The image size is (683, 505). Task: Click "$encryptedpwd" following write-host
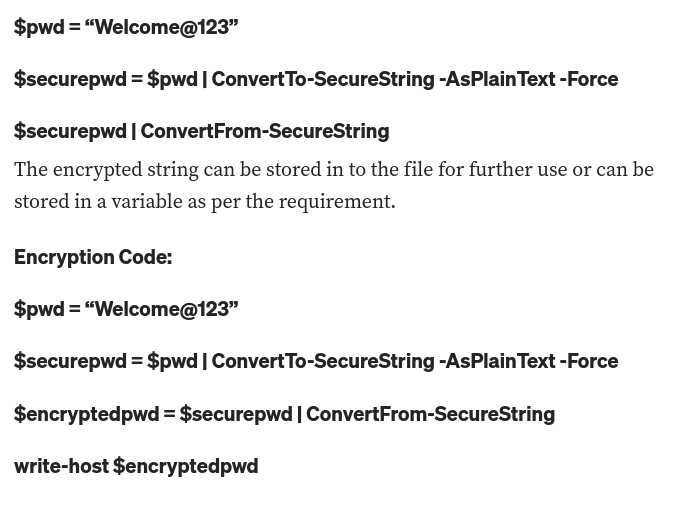point(186,466)
